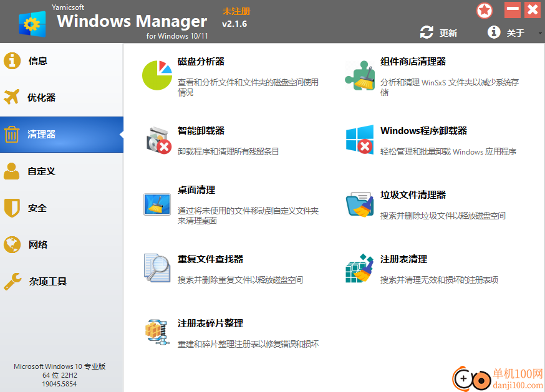Open the 磁盘分析器 title
This screenshot has height=392, width=545.
[201, 62]
